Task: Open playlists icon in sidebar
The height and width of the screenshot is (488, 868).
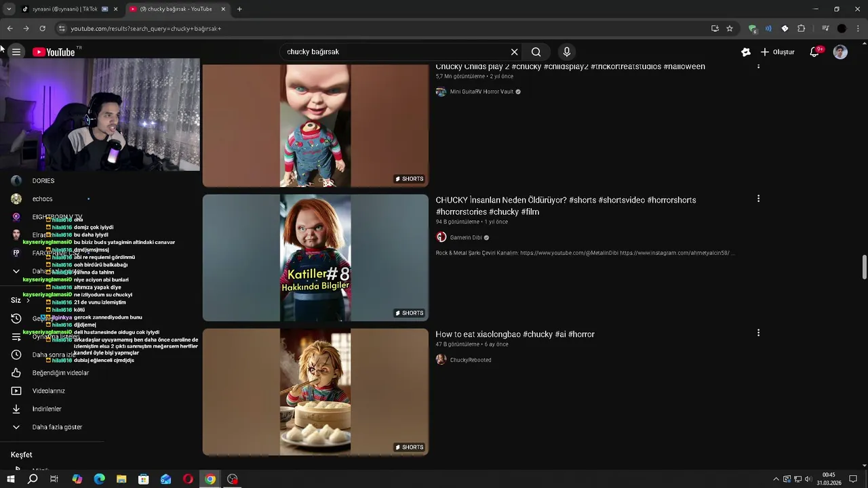Action: tap(16, 337)
